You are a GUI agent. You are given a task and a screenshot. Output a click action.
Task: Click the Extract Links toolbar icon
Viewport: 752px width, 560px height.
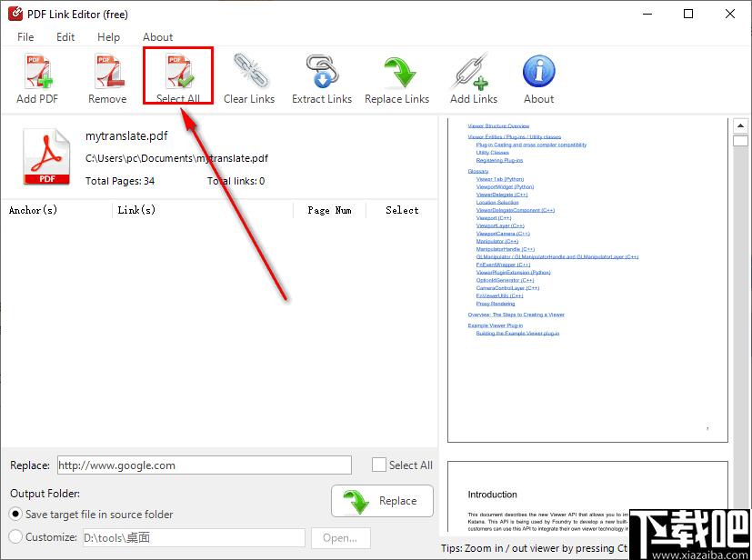pyautogui.click(x=322, y=71)
